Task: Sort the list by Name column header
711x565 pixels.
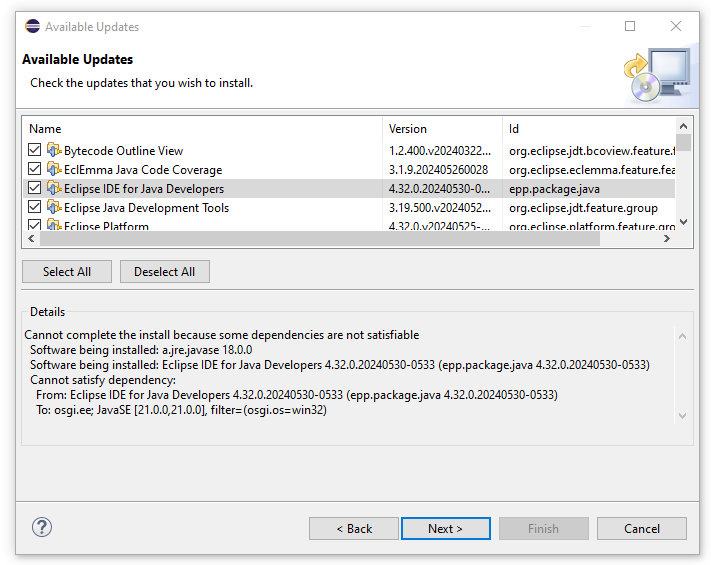Action: [x=200, y=129]
